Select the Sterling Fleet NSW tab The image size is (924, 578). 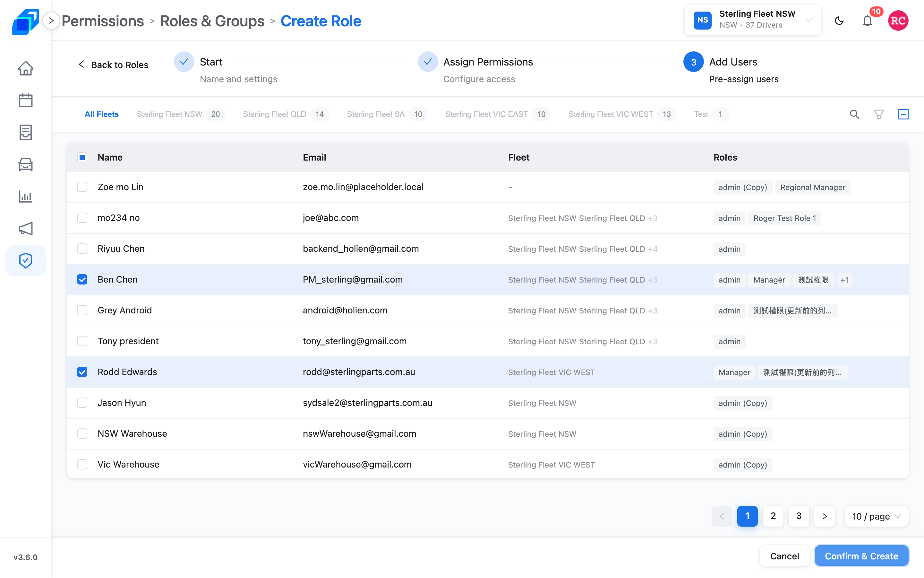click(181, 114)
